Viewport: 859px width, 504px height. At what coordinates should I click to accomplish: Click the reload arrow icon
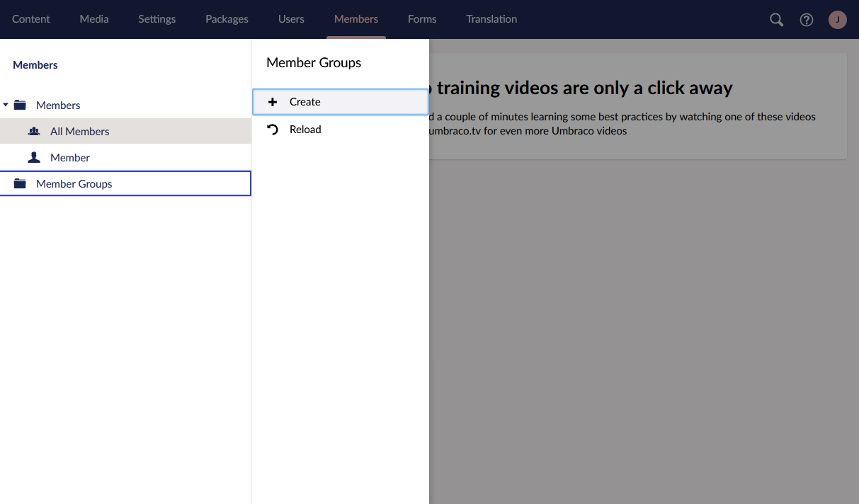273,130
